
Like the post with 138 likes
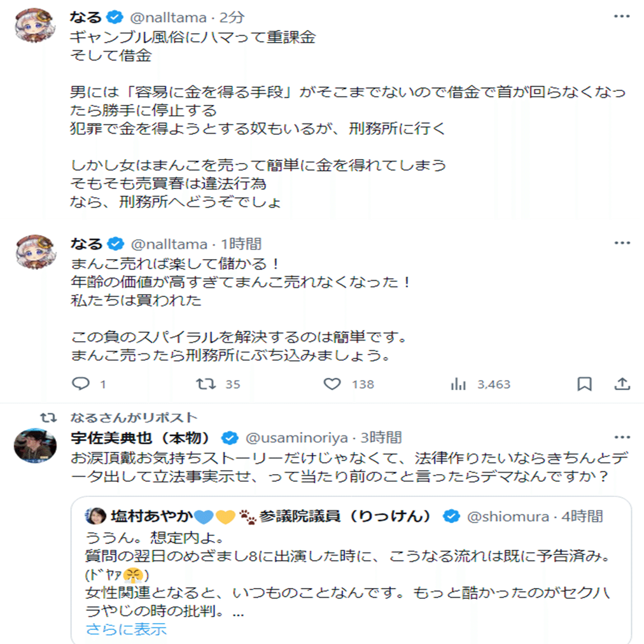tap(332, 384)
